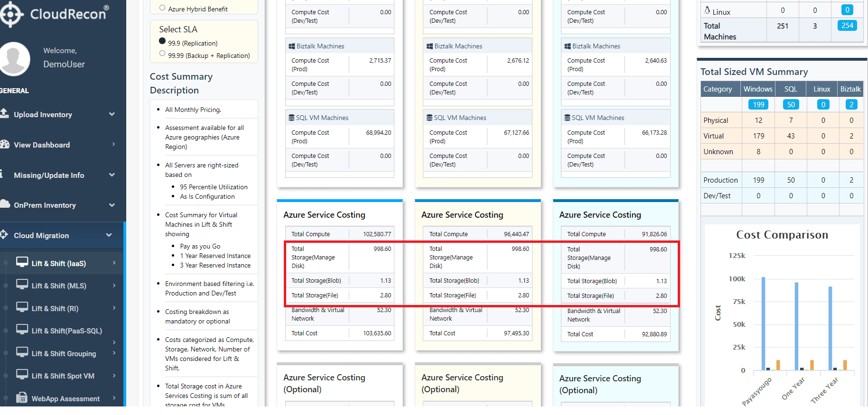This screenshot has height=415, width=868.
Task: Open the Lift & Shift Grouping menu item
Action: (64, 353)
